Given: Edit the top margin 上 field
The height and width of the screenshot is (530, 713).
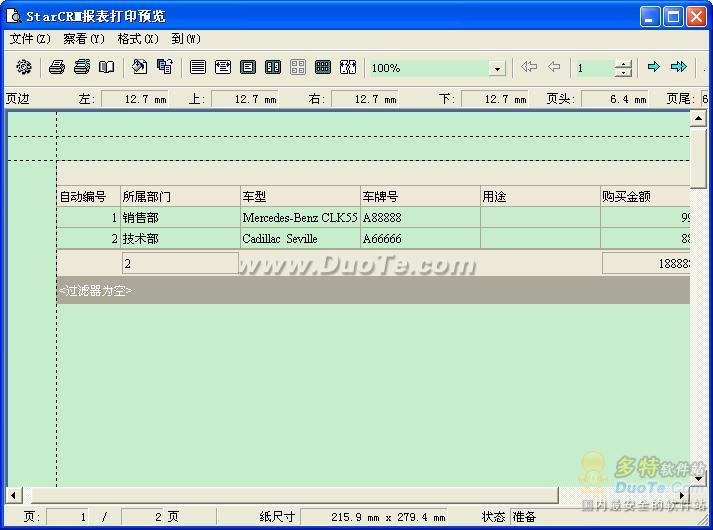Looking at the screenshot, I should tap(245, 99).
